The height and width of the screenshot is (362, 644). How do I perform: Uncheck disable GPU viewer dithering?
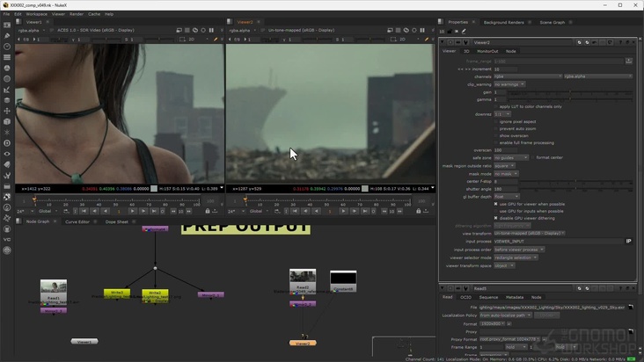tap(495, 218)
